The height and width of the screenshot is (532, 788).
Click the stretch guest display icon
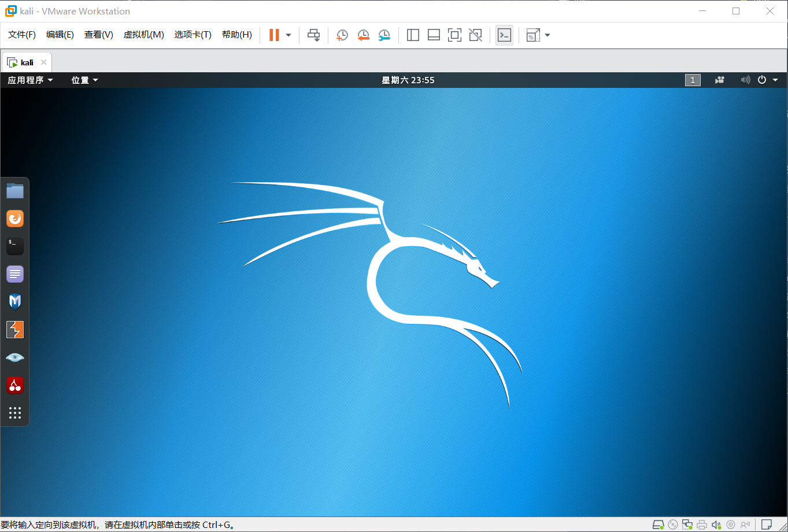532,35
